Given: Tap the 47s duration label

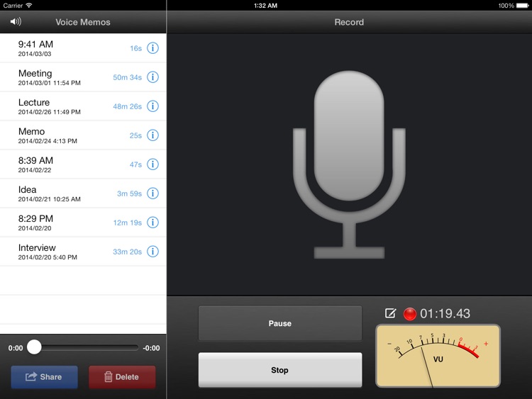Looking at the screenshot, I should [x=135, y=164].
